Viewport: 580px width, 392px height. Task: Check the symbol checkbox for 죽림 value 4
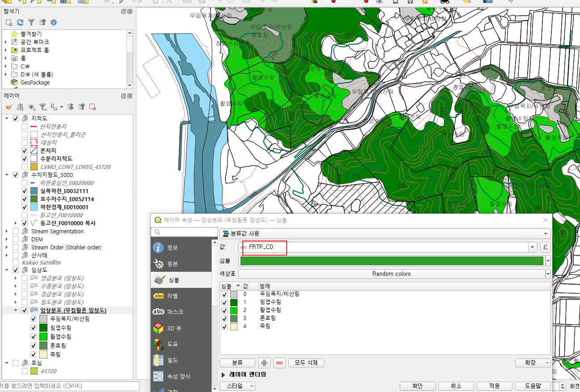[224, 326]
